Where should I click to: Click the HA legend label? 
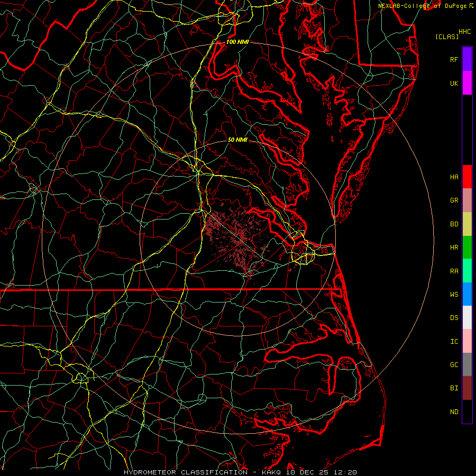coord(454,177)
